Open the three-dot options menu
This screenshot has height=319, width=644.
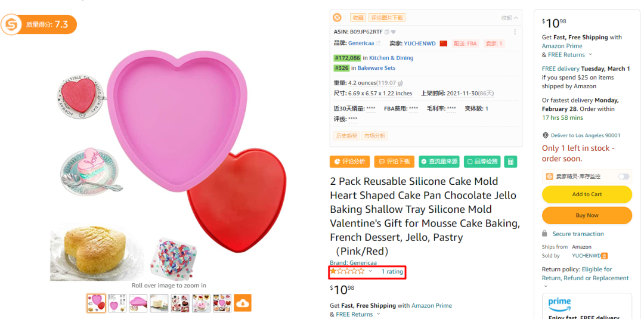click(x=515, y=32)
